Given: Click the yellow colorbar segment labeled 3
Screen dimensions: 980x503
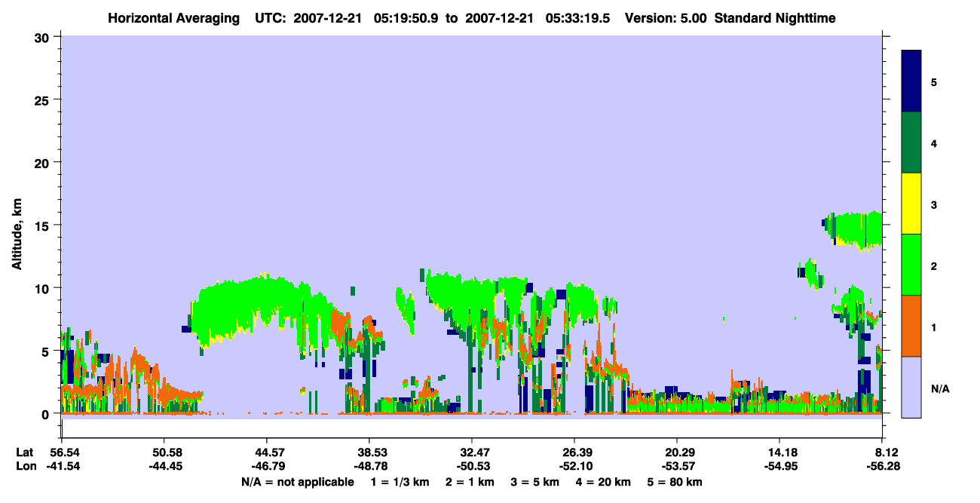Looking at the screenshot, I should click(x=911, y=204).
